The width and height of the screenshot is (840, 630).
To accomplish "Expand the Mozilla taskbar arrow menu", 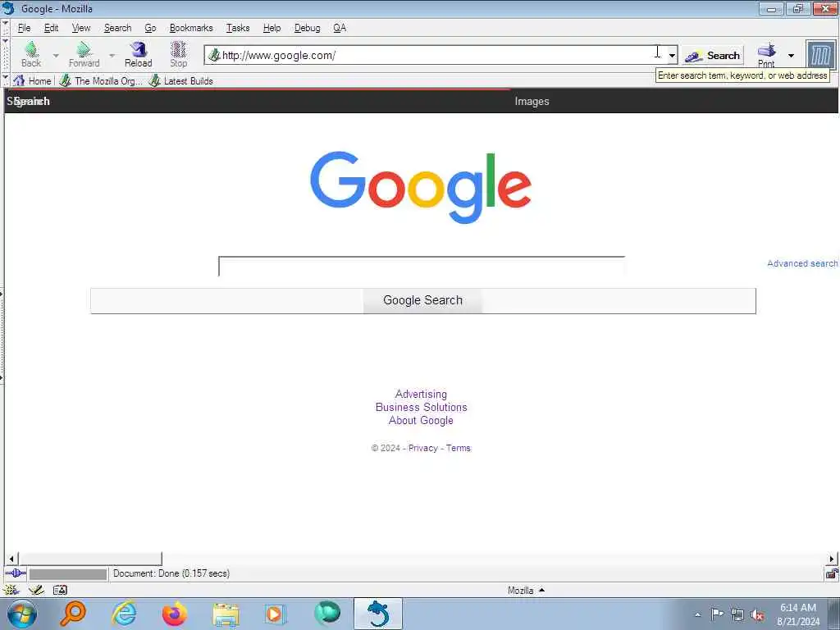I will click(541, 590).
